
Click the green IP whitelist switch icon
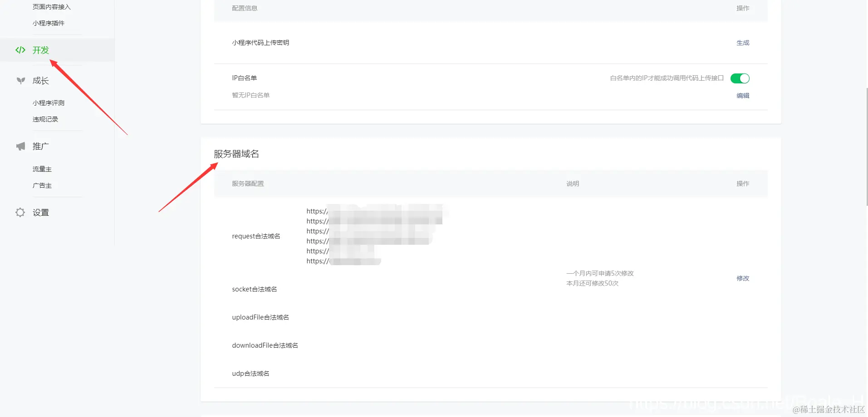pyautogui.click(x=740, y=78)
